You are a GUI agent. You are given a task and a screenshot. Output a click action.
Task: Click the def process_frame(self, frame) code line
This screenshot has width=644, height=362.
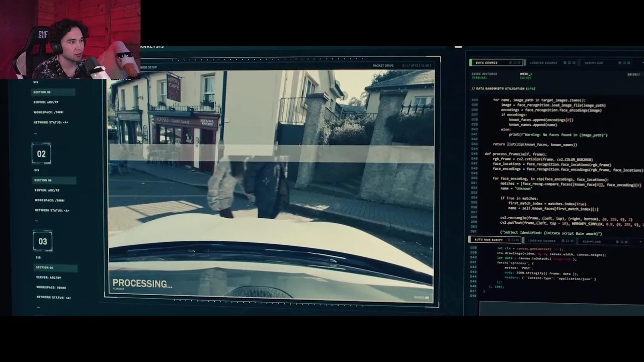[516, 154]
